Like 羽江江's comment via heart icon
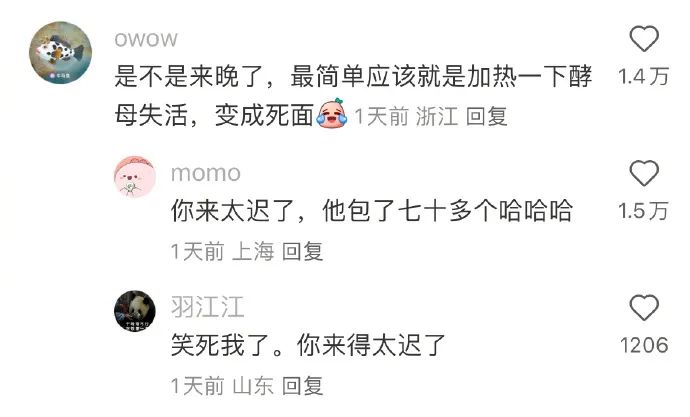 (x=644, y=307)
